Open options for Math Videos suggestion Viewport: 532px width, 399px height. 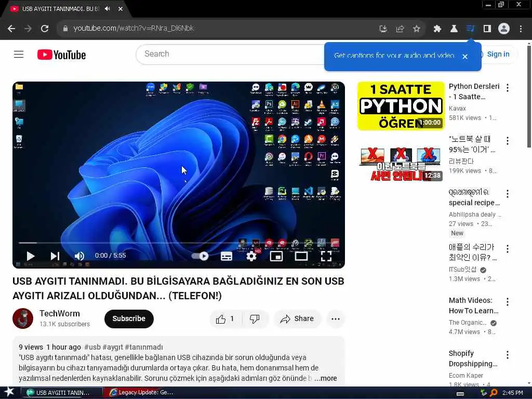(x=508, y=302)
